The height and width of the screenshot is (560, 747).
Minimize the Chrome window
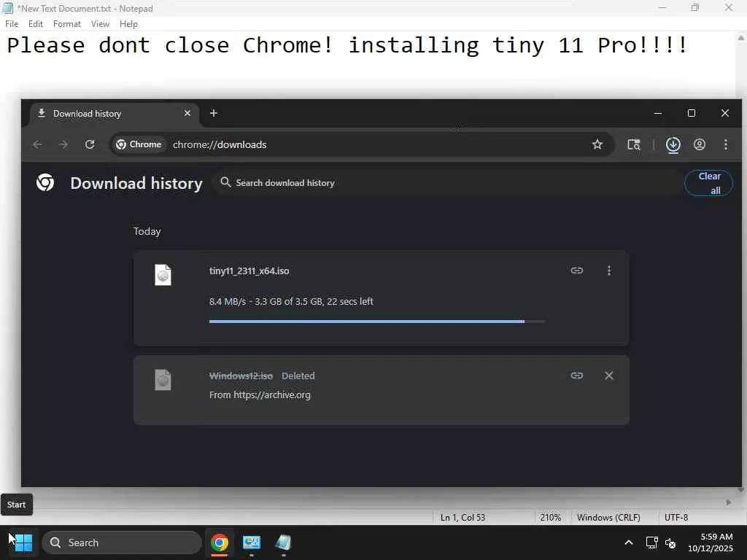click(x=658, y=113)
